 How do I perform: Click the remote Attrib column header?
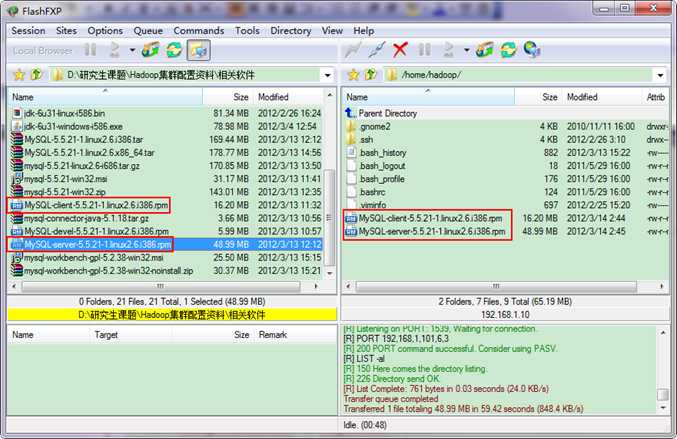pyautogui.click(x=655, y=97)
